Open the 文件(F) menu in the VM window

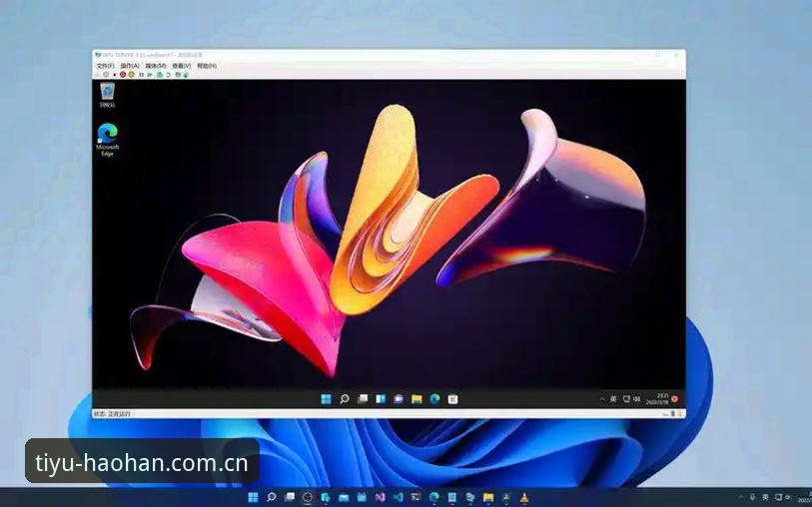105,66
